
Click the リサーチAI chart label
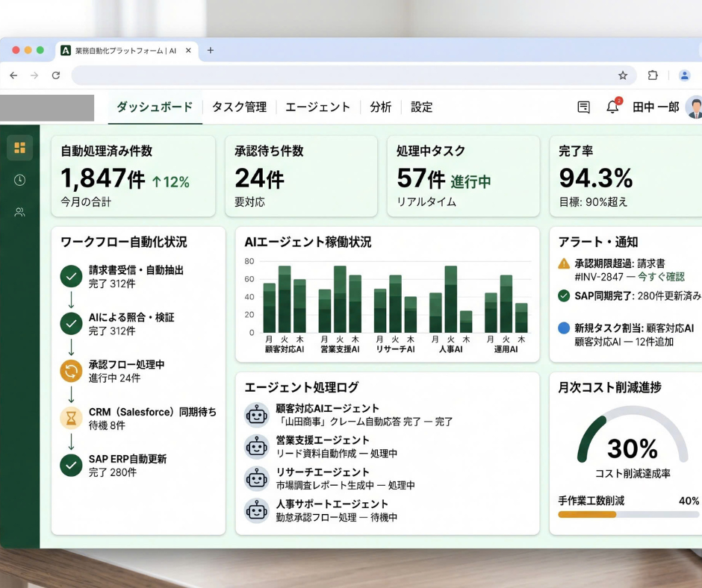coord(395,349)
